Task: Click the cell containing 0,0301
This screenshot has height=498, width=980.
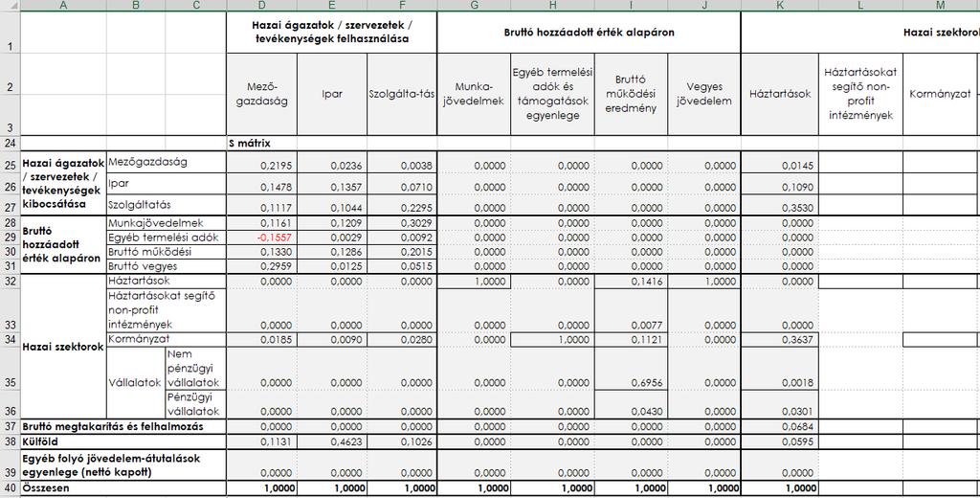Action: (779, 404)
